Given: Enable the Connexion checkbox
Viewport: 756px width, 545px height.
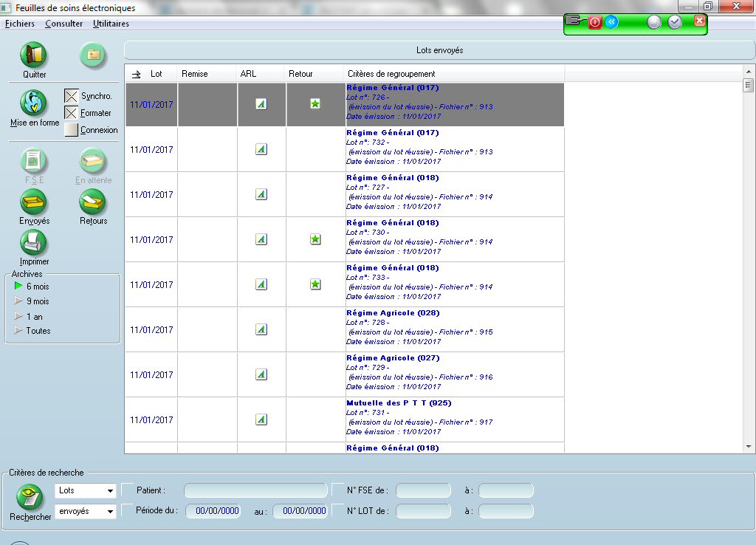Looking at the screenshot, I should (72, 130).
